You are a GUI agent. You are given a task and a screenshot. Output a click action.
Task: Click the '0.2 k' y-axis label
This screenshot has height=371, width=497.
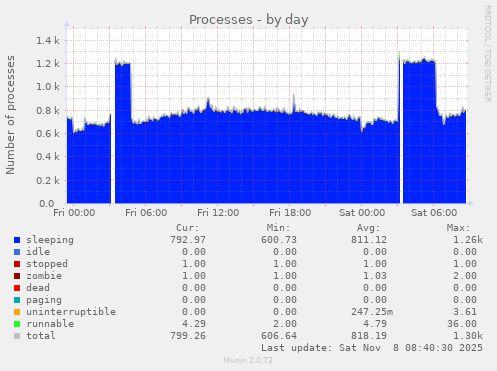coord(48,180)
